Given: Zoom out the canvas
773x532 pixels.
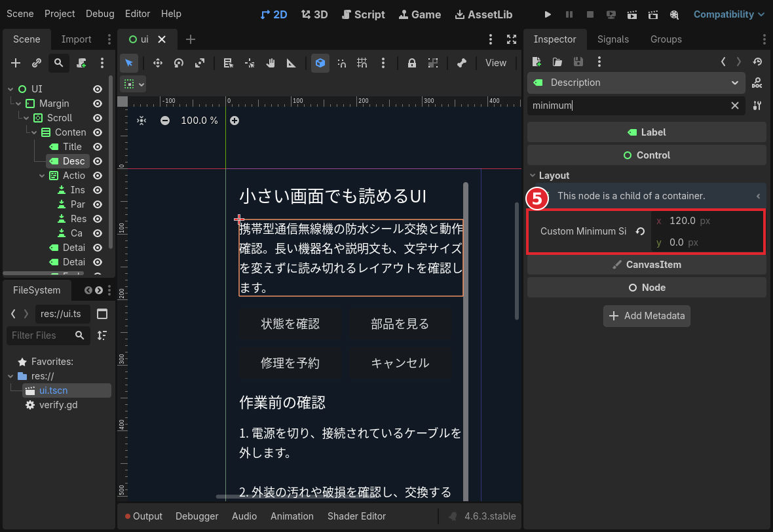Looking at the screenshot, I should point(165,121).
